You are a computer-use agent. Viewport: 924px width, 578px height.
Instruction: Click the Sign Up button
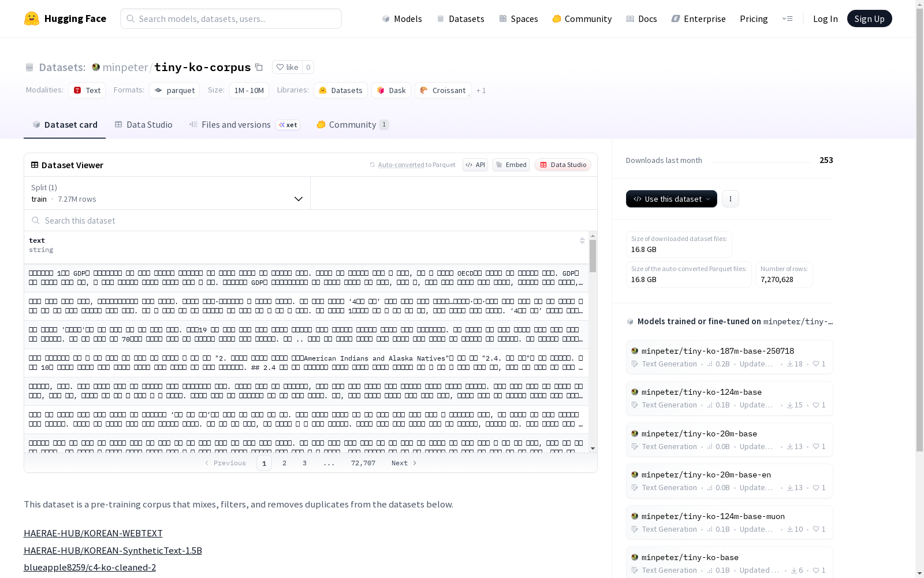point(869,18)
